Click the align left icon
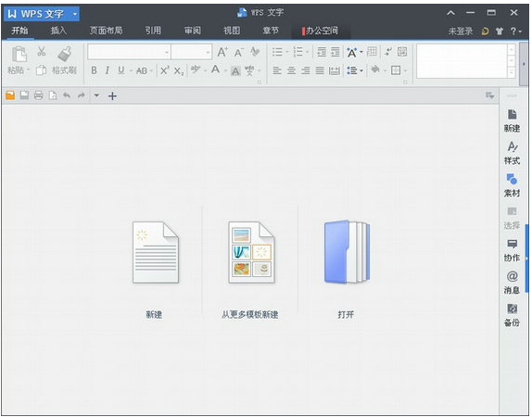The width and height of the screenshot is (532, 417). [x=277, y=70]
